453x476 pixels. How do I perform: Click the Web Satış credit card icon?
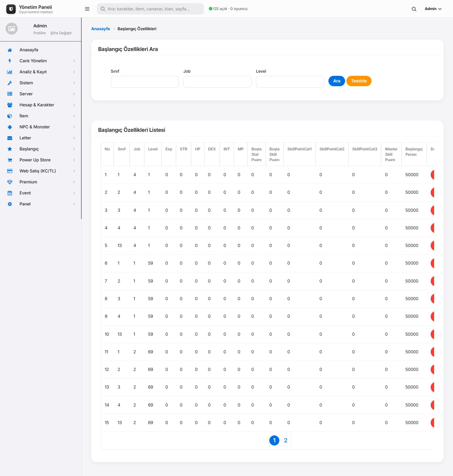point(10,171)
